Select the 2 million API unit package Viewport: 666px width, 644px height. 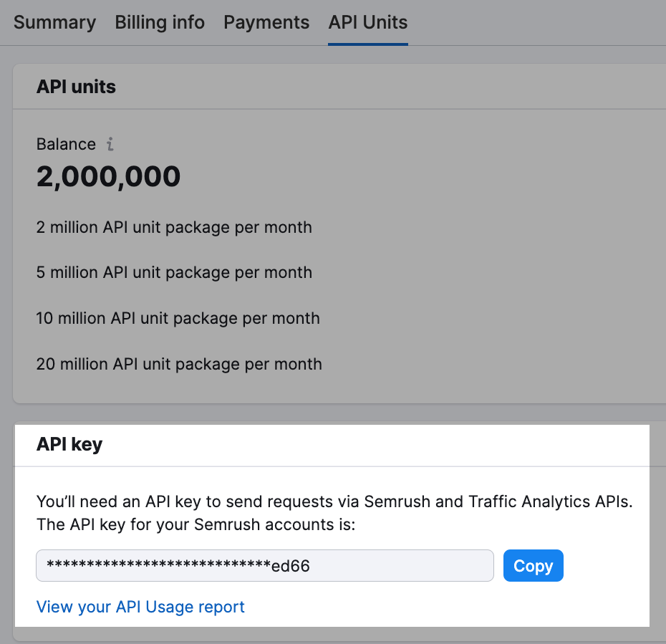point(174,227)
